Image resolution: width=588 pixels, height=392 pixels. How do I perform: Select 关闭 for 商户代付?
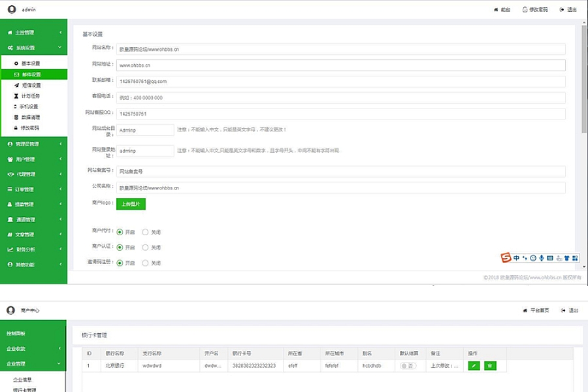click(145, 232)
